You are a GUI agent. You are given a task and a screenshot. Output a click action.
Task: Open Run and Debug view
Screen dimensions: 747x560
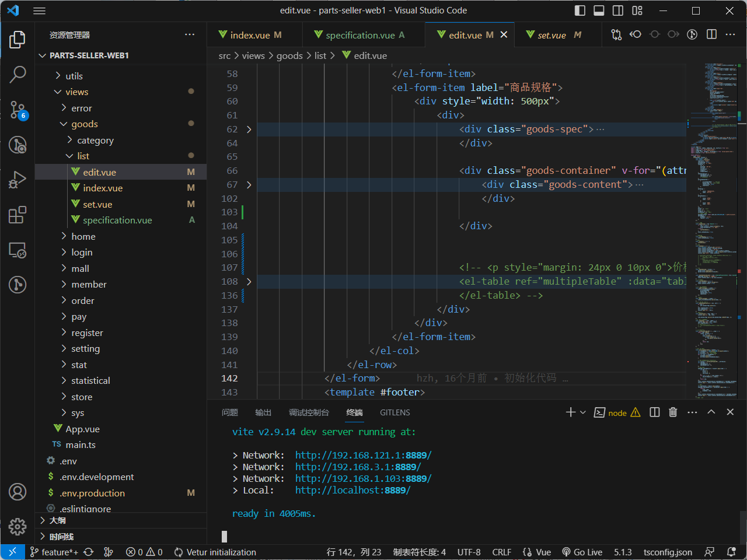(x=18, y=179)
